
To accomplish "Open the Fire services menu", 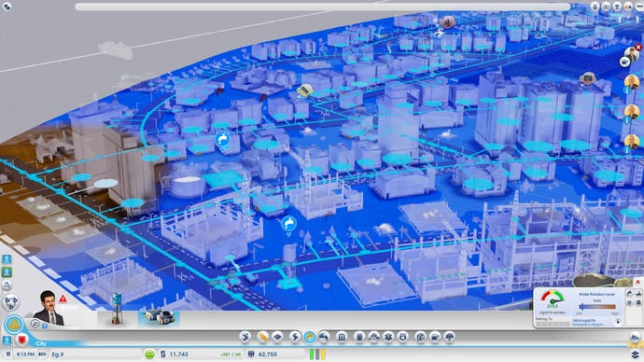I will [x=373, y=337].
